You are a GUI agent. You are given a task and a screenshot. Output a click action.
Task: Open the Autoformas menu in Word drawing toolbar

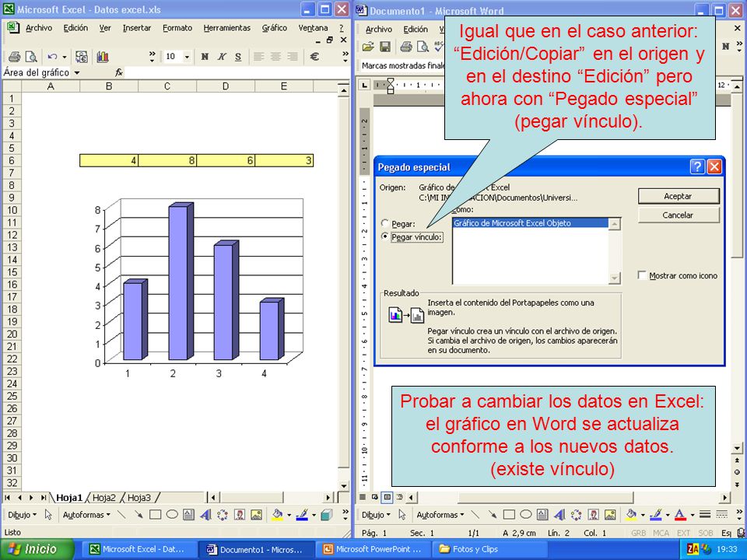(x=440, y=515)
